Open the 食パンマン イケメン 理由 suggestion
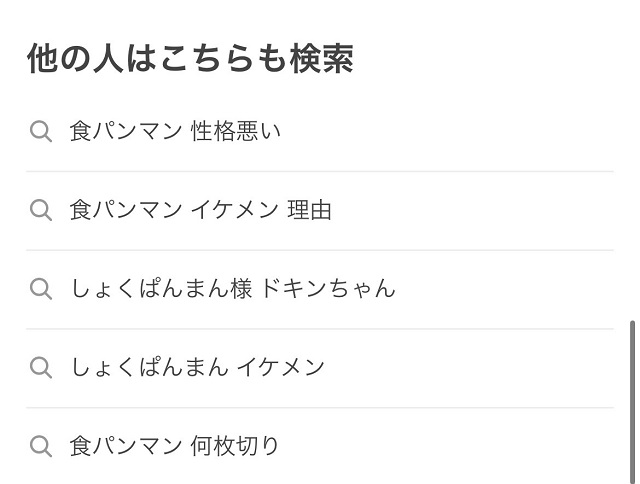 pyautogui.click(x=200, y=210)
